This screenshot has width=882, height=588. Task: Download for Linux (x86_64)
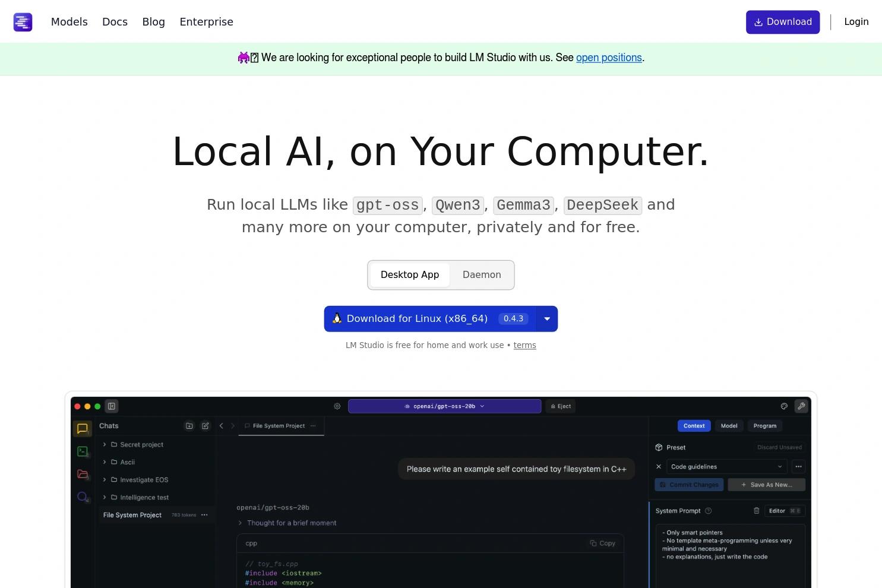(x=430, y=319)
